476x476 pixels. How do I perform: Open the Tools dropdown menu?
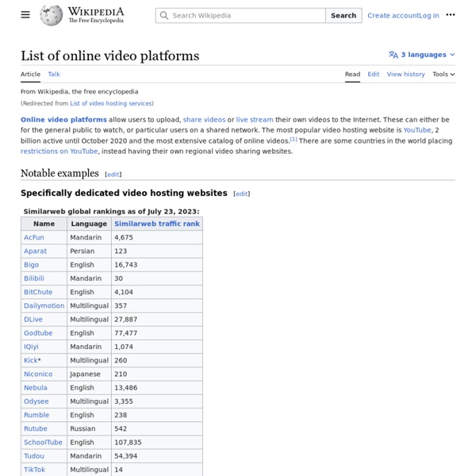coord(443,74)
